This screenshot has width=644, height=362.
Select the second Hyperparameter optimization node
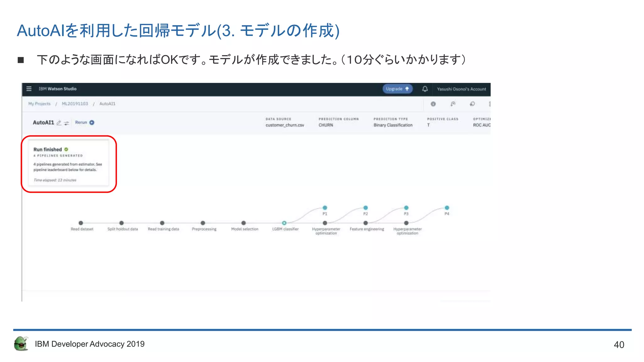click(406, 223)
